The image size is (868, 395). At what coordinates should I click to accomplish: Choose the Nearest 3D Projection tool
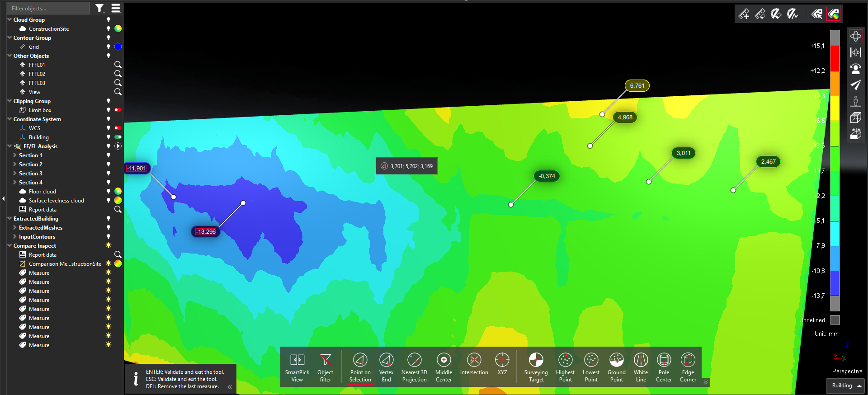coord(414,367)
